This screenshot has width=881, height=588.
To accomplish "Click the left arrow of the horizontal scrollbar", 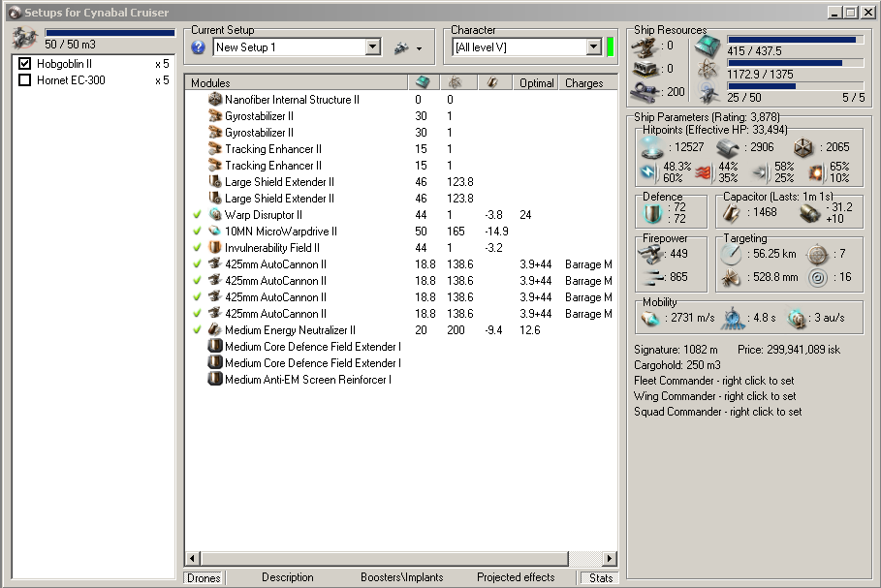I will tap(192, 558).
